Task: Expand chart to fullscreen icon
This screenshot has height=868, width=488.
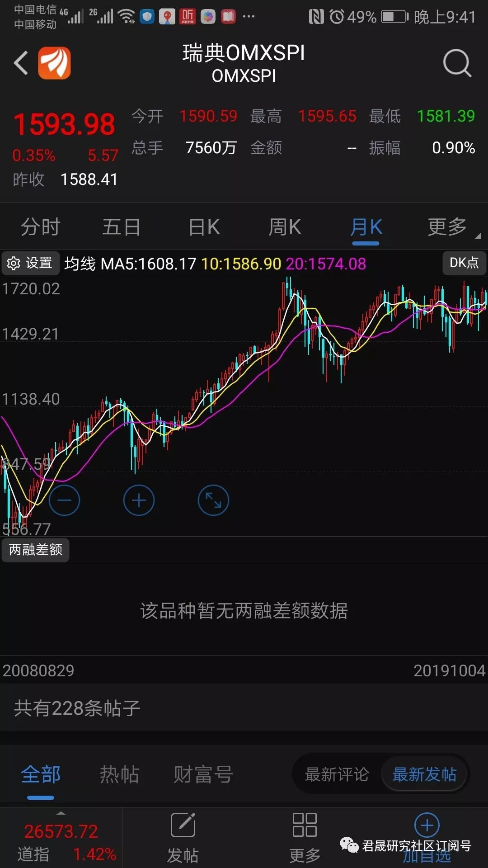Action: point(213,500)
